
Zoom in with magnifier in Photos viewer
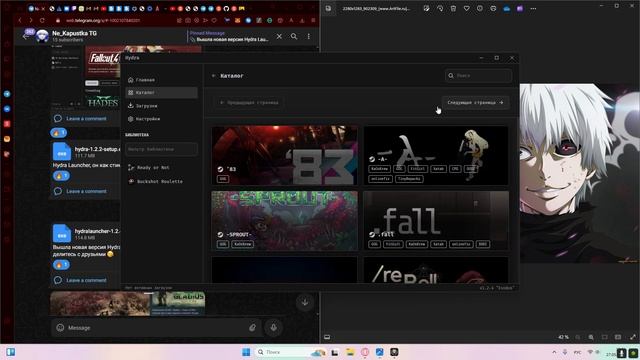591,337
